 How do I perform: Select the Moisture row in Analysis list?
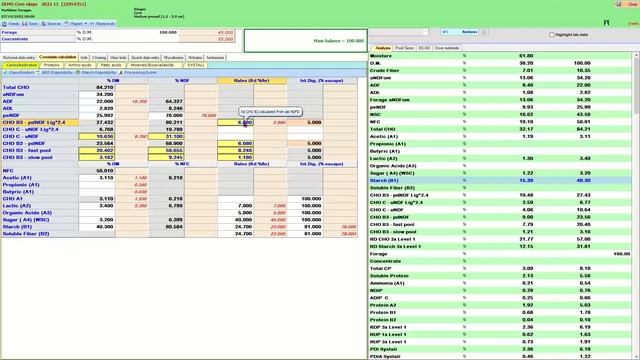[x=500, y=56]
